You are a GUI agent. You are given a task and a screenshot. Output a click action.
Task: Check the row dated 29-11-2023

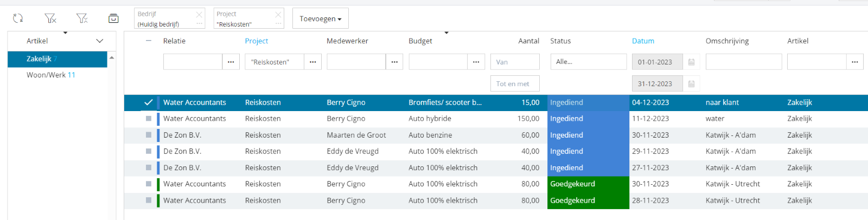(148, 151)
